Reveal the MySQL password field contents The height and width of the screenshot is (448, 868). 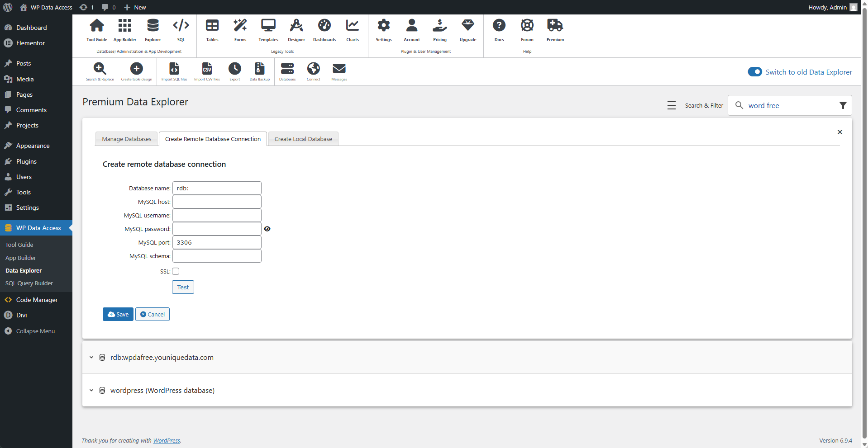tap(267, 229)
